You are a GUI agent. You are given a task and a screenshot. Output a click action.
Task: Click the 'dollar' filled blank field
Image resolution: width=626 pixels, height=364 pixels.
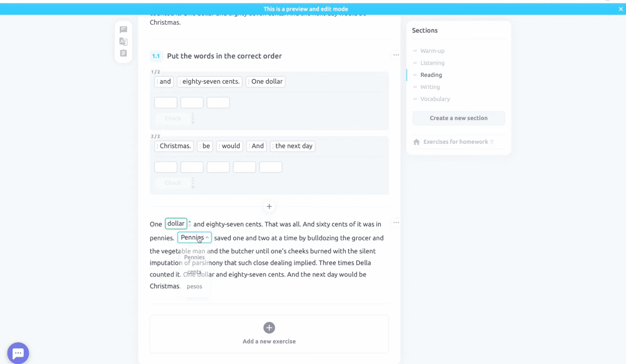tap(176, 224)
